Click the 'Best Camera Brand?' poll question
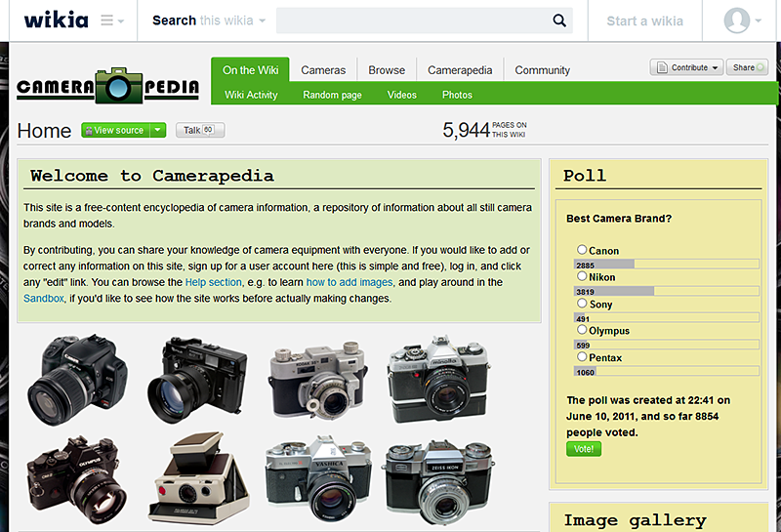Image resolution: width=781 pixels, height=532 pixels. [619, 219]
